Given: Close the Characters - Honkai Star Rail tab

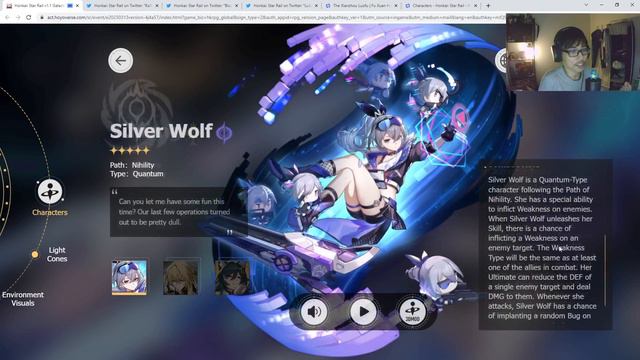Looking at the screenshot, I should [476, 6].
